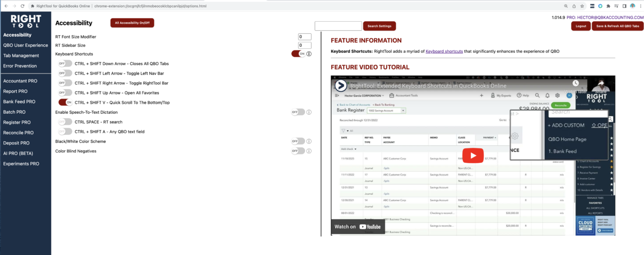
Task: Click Watch later clock on video
Action: 575,83
